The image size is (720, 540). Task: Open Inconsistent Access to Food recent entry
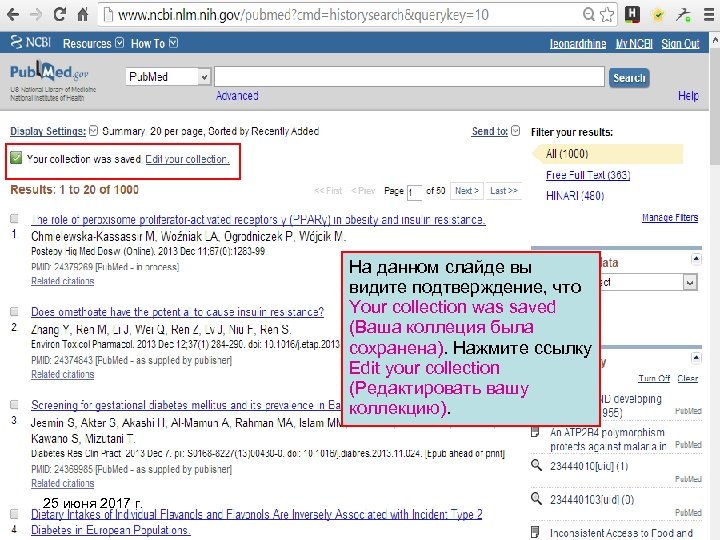[x=621, y=533]
